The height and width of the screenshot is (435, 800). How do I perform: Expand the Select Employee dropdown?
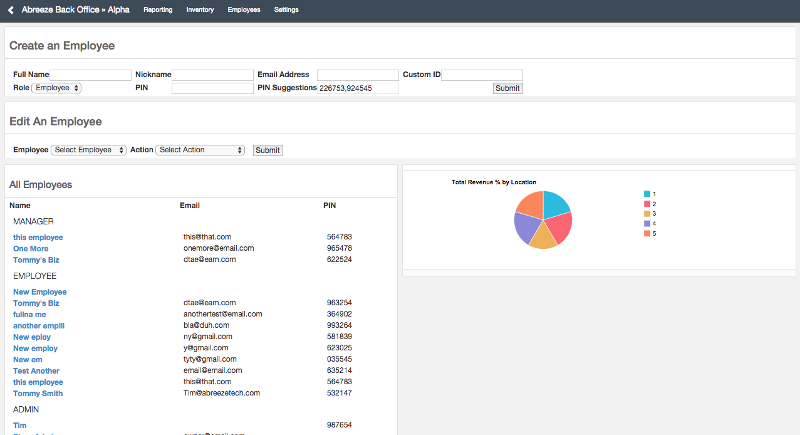coord(89,150)
